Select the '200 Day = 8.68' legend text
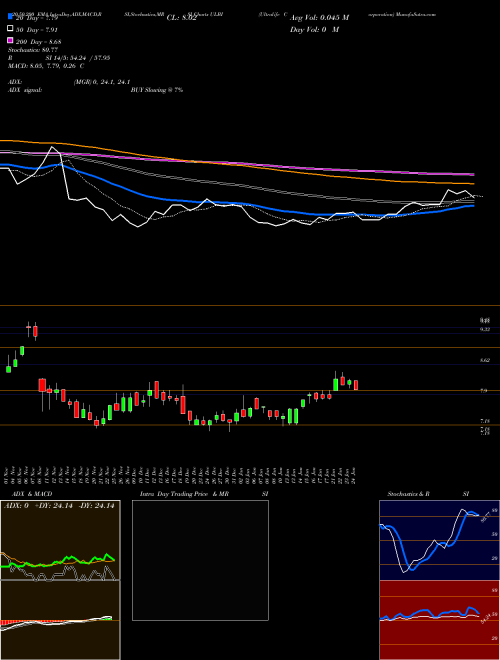This screenshot has width=500, height=660. click(x=39, y=42)
